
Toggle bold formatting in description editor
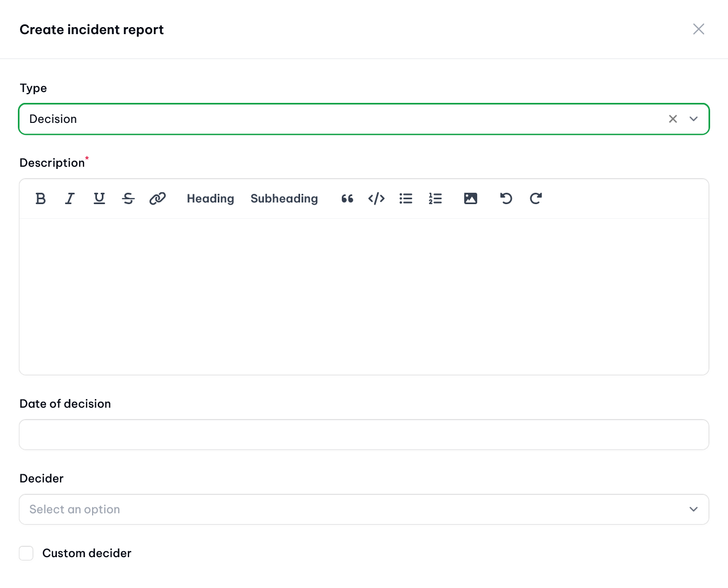[41, 199]
